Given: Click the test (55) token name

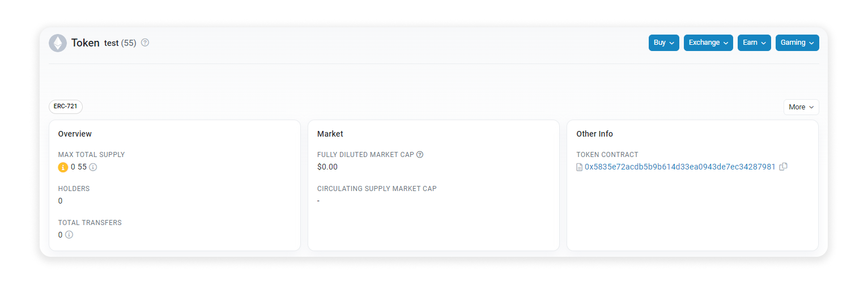Looking at the screenshot, I should (x=120, y=43).
